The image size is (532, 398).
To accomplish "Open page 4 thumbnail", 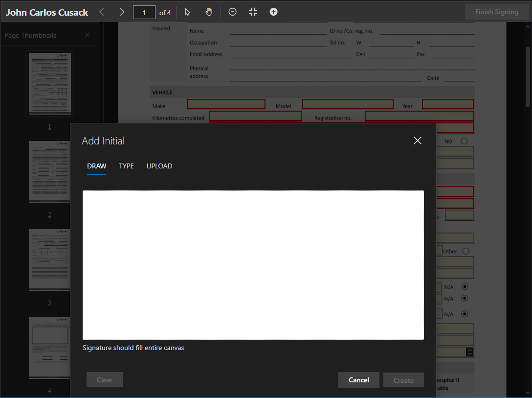I will (49, 348).
